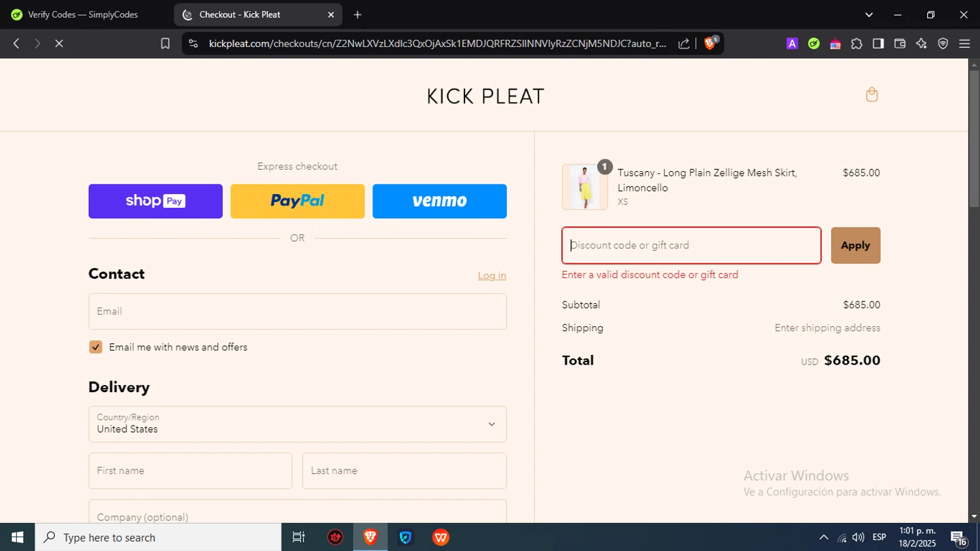Image resolution: width=980 pixels, height=551 pixels.
Task: Open the blue shield app on taskbar
Action: click(x=406, y=537)
